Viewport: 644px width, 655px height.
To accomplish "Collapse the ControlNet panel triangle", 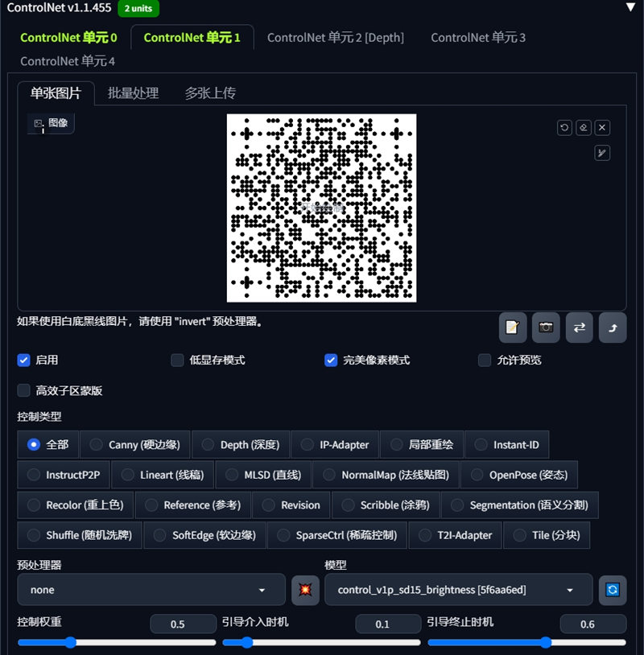I will 630,7.
